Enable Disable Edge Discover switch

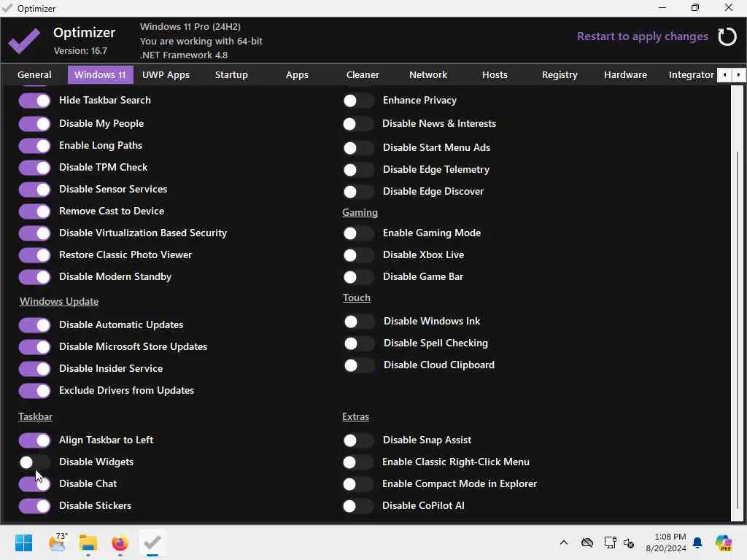[x=358, y=192]
